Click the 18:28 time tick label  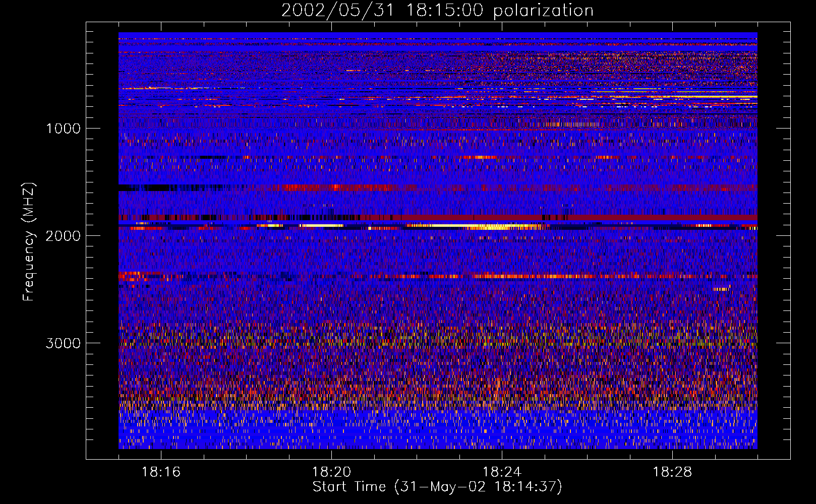(672, 472)
